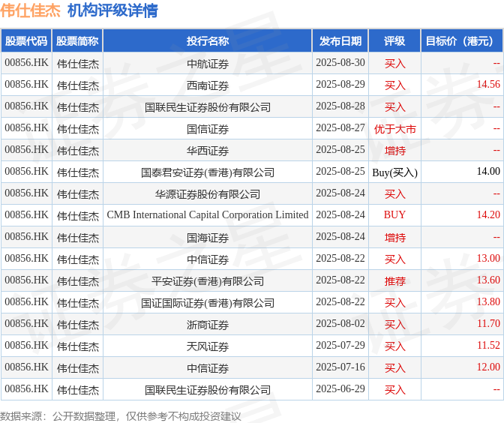Select the 天风证券 cell

click(207, 346)
